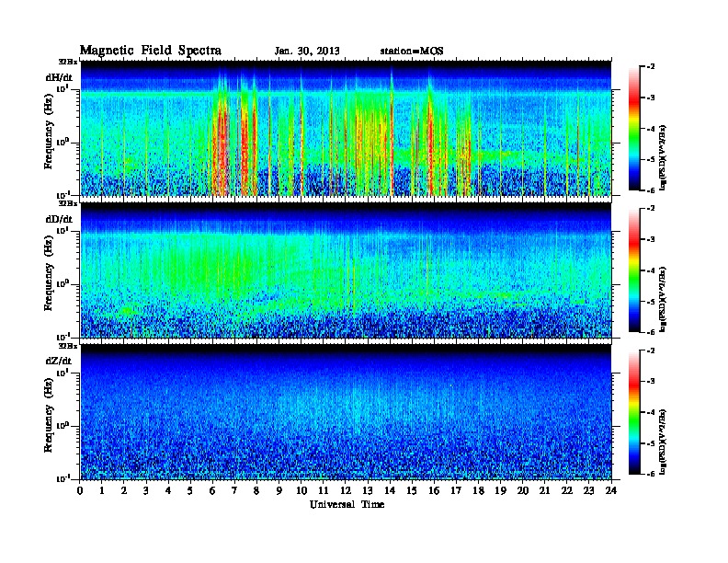Click Universal Time tick label "16"
The image size is (728, 563).
(434, 491)
